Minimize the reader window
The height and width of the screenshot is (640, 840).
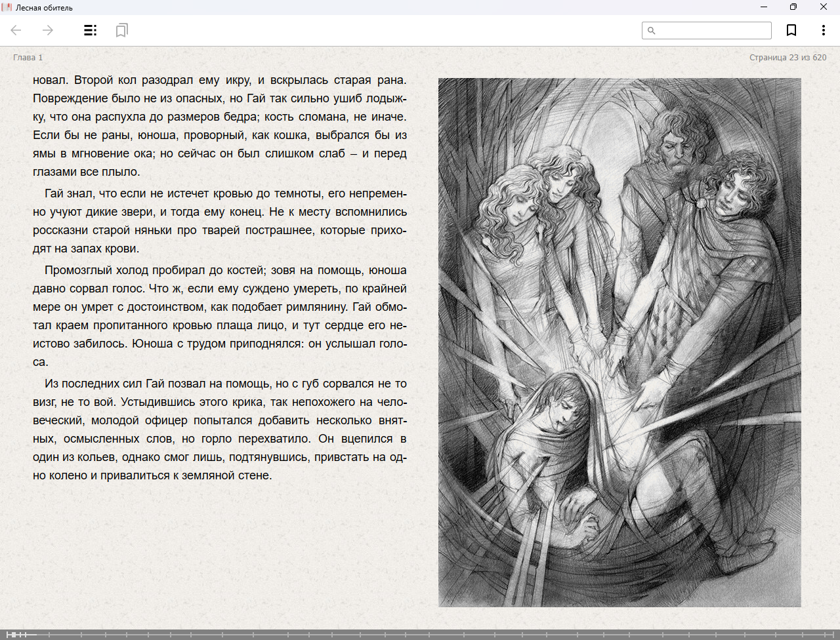coord(764,7)
